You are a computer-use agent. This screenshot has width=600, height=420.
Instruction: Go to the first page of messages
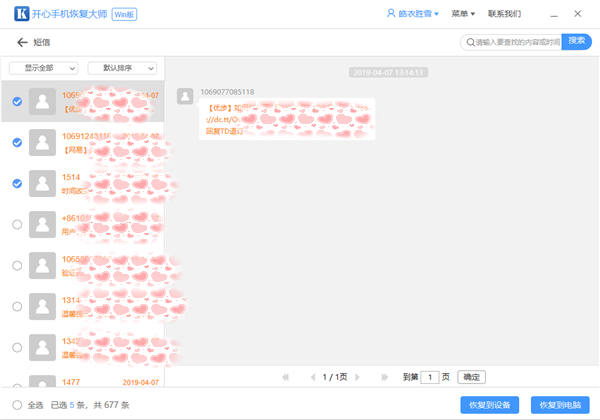(x=286, y=377)
